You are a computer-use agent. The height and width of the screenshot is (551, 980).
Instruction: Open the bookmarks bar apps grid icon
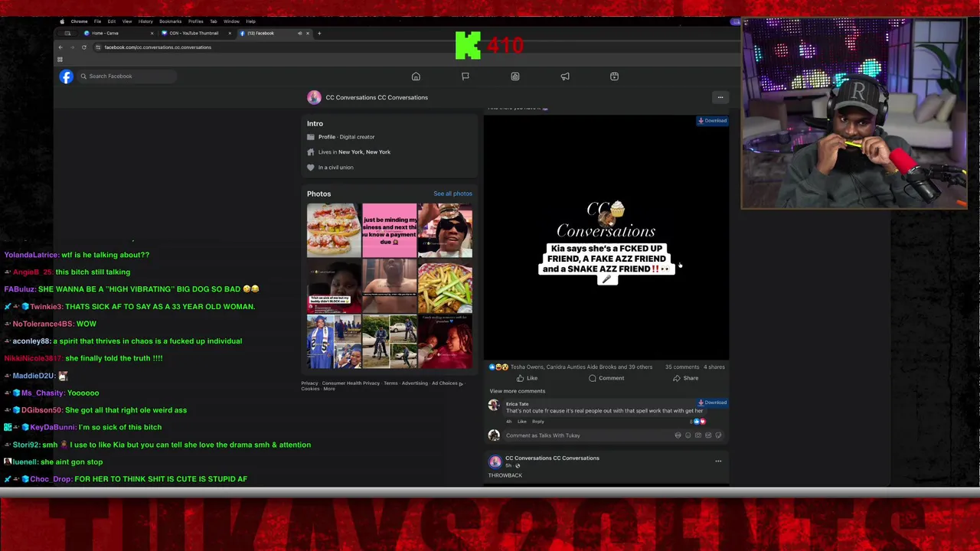coord(60,59)
